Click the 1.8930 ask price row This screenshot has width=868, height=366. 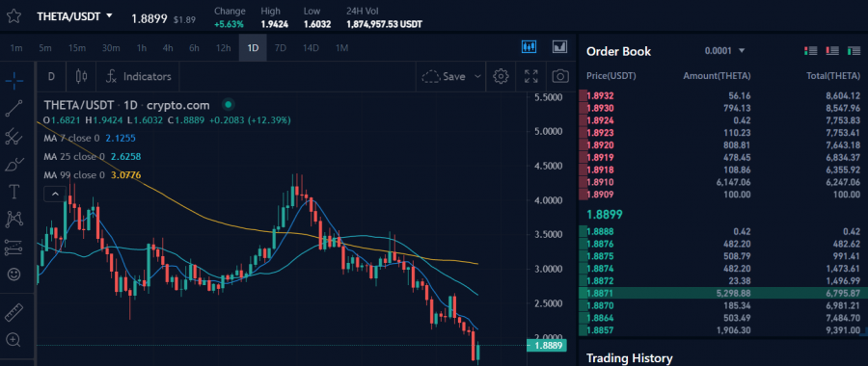tap(723, 108)
